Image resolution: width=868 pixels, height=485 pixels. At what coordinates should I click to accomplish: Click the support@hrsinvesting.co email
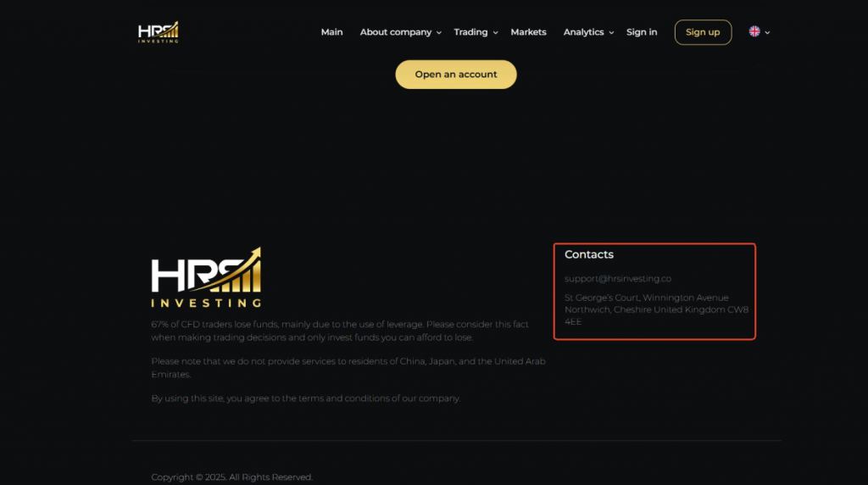pyautogui.click(x=618, y=278)
